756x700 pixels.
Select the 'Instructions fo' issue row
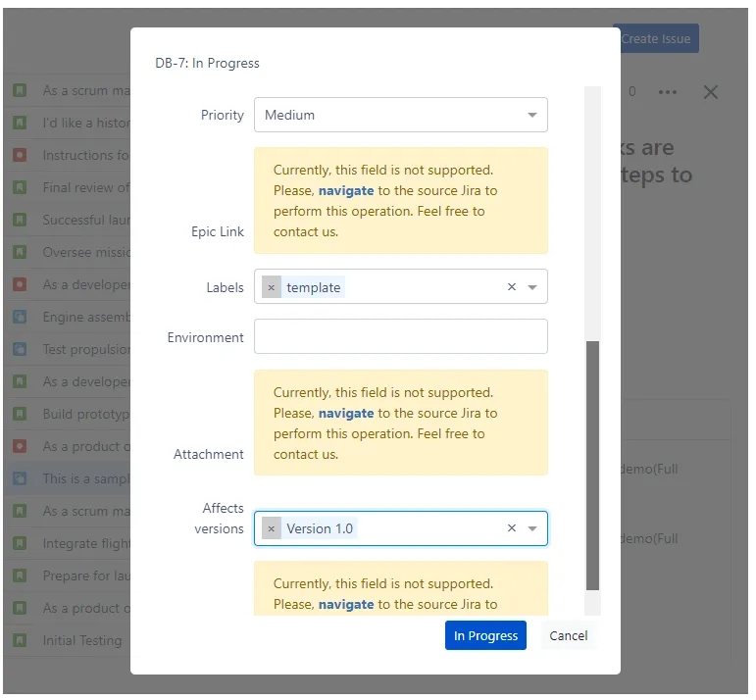68,155
